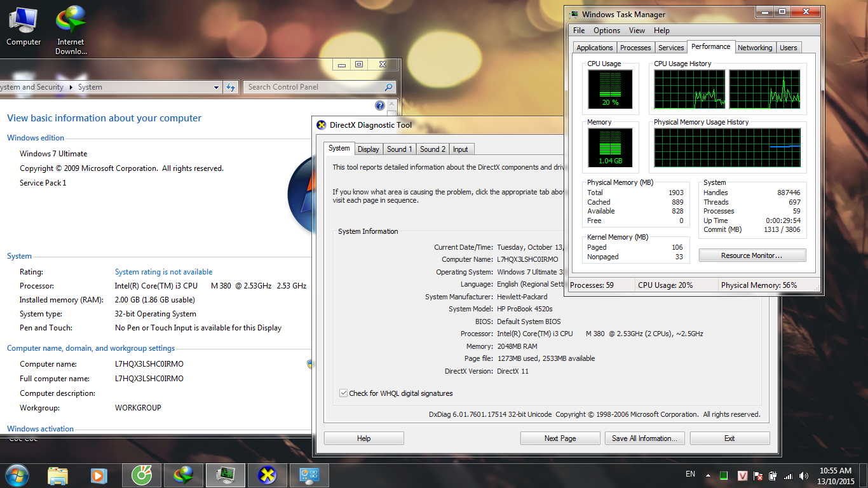This screenshot has height=488, width=868.
Task: Click 'Physical Memory: 56%' status bar entry
Action: (759, 285)
